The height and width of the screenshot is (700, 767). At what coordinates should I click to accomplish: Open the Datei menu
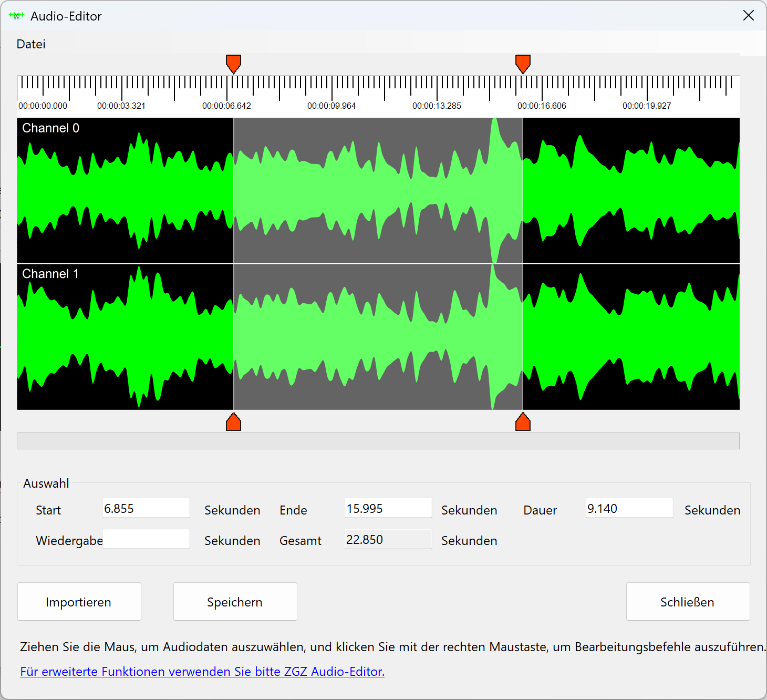pyautogui.click(x=31, y=44)
